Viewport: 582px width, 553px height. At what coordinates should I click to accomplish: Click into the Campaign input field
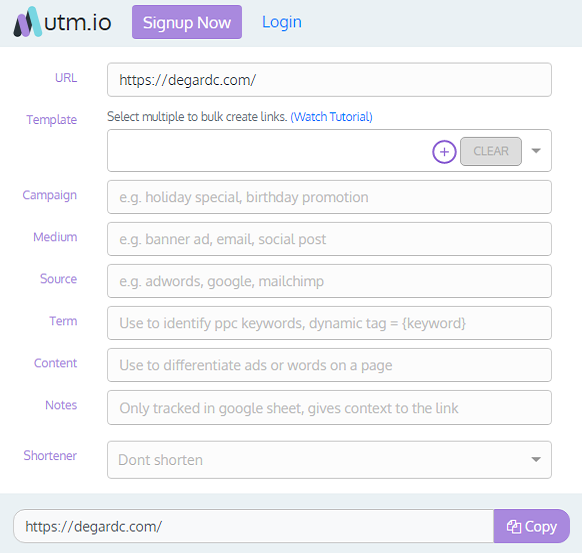tap(329, 197)
